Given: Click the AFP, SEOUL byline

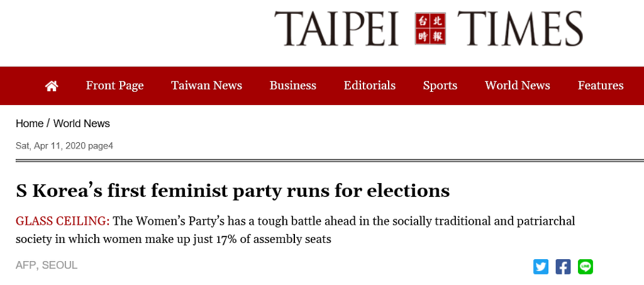Looking at the screenshot, I should pos(47,265).
